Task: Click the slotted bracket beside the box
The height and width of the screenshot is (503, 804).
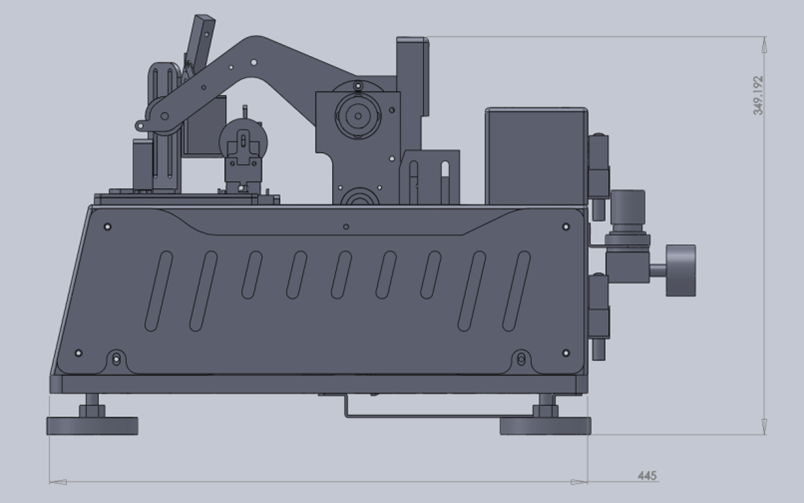Action: click(x=434, y=178)
